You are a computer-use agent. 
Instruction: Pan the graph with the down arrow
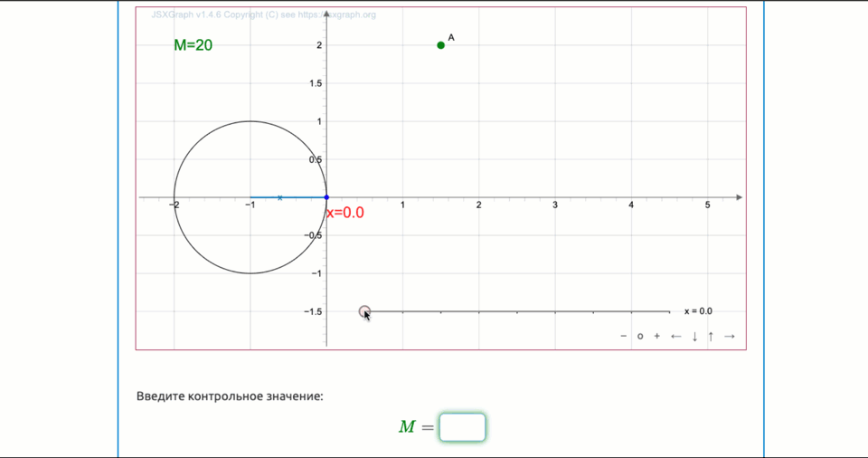694,337
